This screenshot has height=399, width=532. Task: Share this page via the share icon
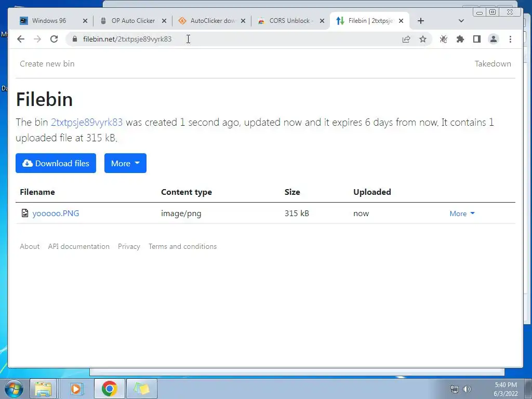tap(406, 39)
